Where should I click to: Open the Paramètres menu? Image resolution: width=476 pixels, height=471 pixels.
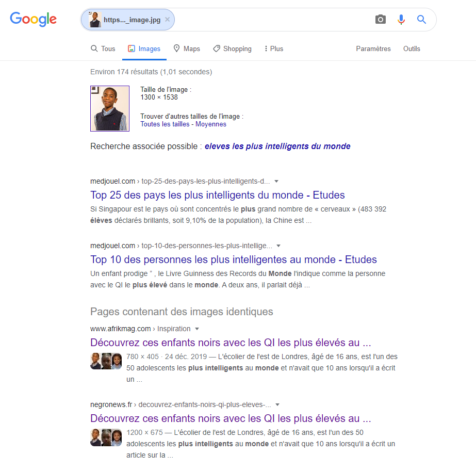pyautogui.click(x=373, y=48)
